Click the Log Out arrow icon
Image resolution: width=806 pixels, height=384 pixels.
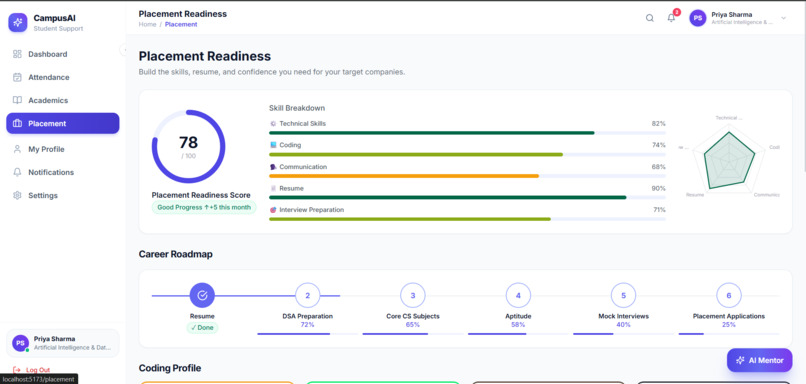pos(16,370)
